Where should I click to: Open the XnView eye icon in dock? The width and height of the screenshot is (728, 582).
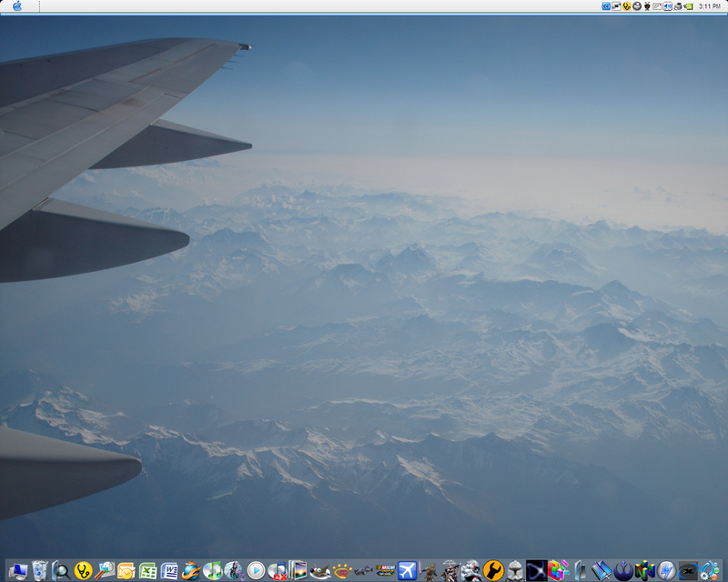click(x=342, y=571)
